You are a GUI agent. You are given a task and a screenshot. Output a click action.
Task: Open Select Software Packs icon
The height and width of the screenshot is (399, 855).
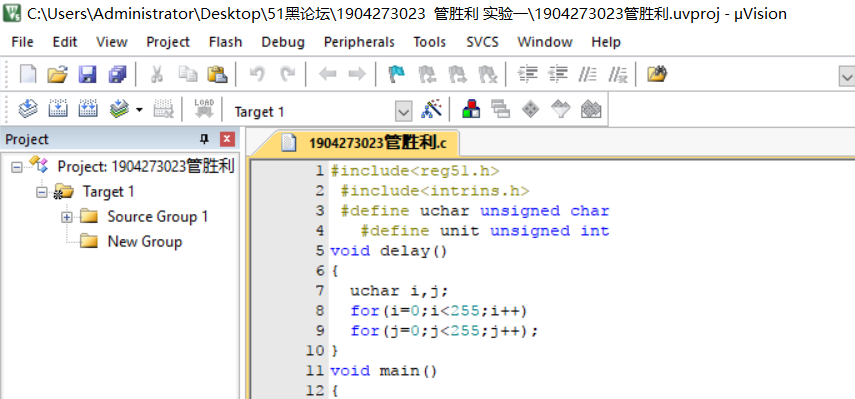(x=561, y=109)
